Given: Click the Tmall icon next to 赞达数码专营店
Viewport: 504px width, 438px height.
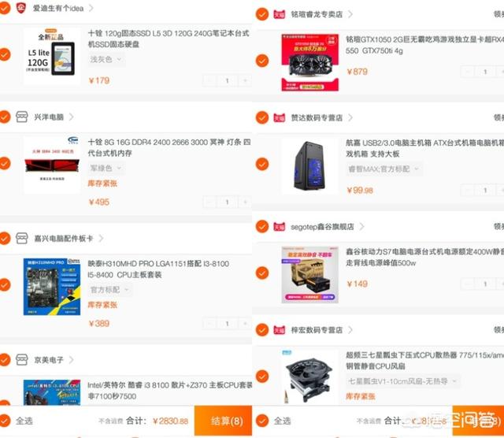Looking at the screenshot, I should [x=279, y=117].
